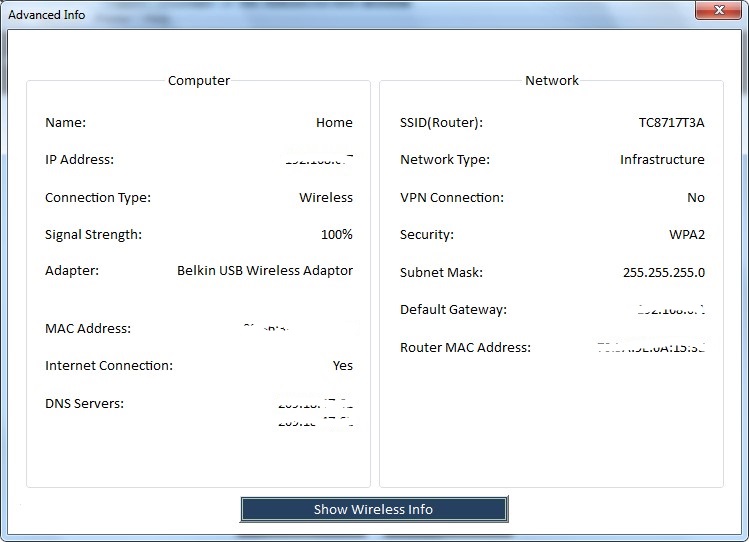Screen dimensions: 749x542
Task: Close the Advanced Info window
Action: click(x=719, y=10)
